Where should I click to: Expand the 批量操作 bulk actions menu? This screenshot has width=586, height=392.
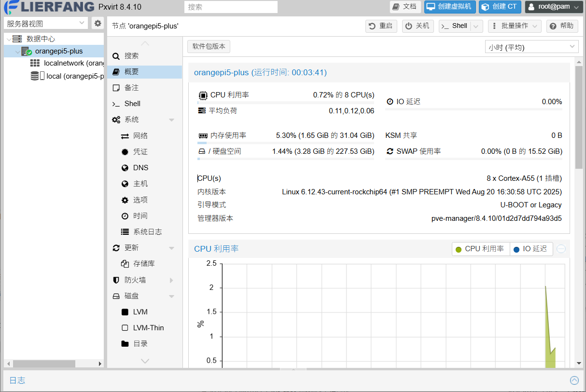tap(514, 26)
